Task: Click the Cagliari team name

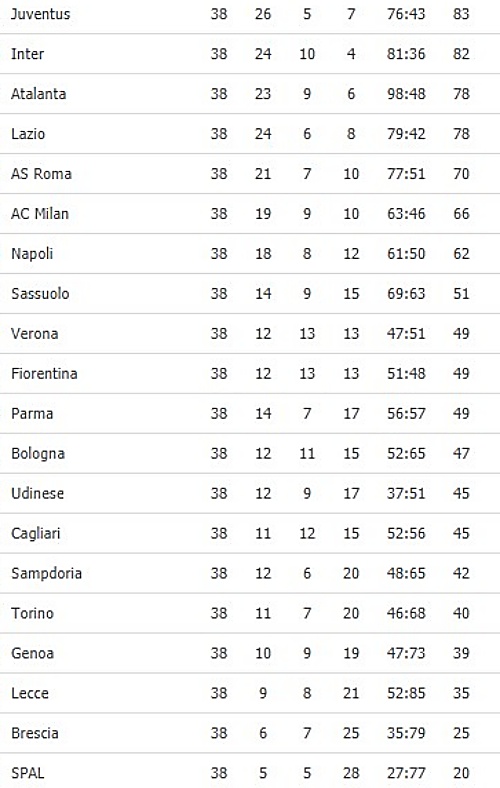Action: point(36,533)
